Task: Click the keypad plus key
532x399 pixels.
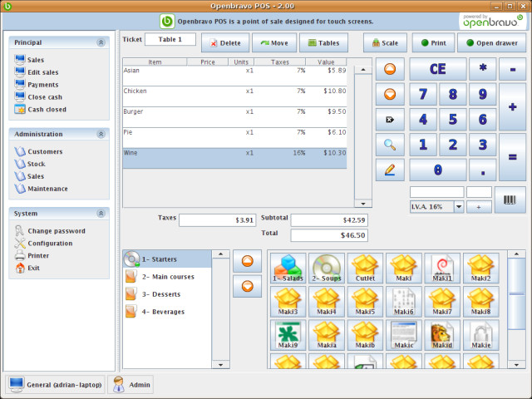Action: 512,107
